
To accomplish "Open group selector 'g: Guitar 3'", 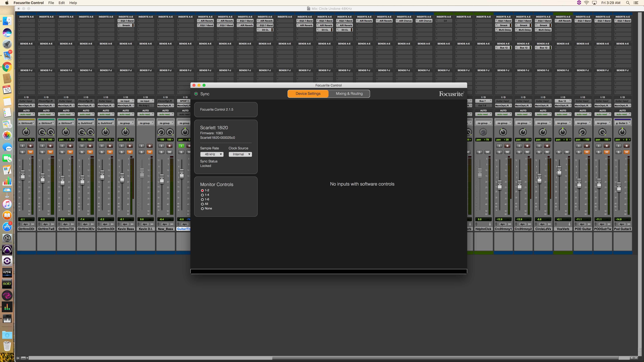I will [x=622, y=123].
